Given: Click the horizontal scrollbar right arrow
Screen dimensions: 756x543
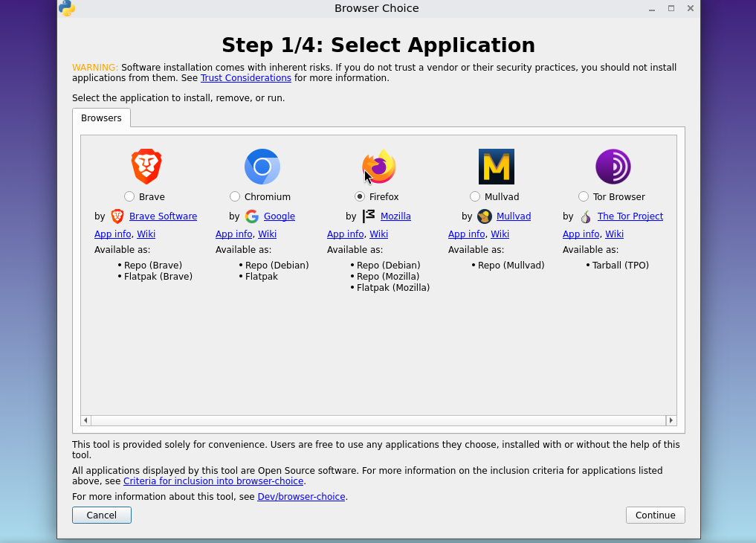Looking at the screenshot, I should (671, 420).
